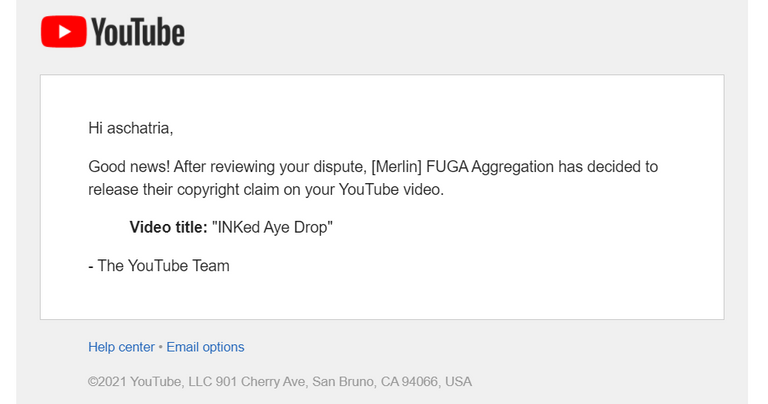Click the "- The YouTube Team" signature
Screen dimensions: 768x404
(159, 265)
